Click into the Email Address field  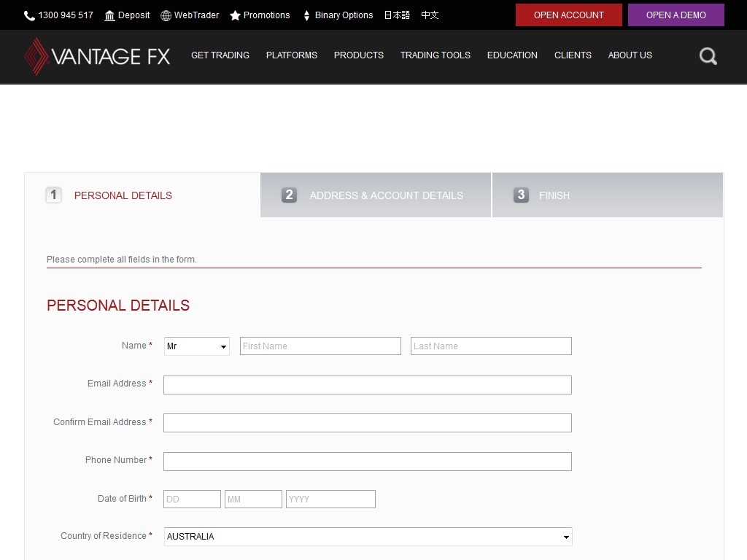coord(367,385)
